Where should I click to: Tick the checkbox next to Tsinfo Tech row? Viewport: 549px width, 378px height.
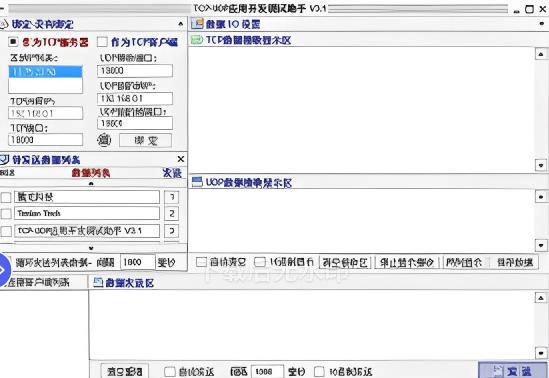click(6, 213)
